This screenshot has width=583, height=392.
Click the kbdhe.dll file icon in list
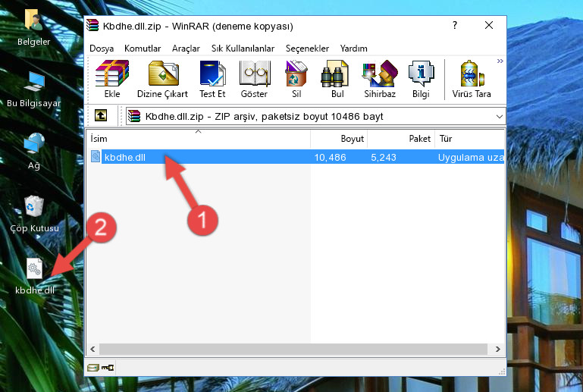[x=96, y=157]
